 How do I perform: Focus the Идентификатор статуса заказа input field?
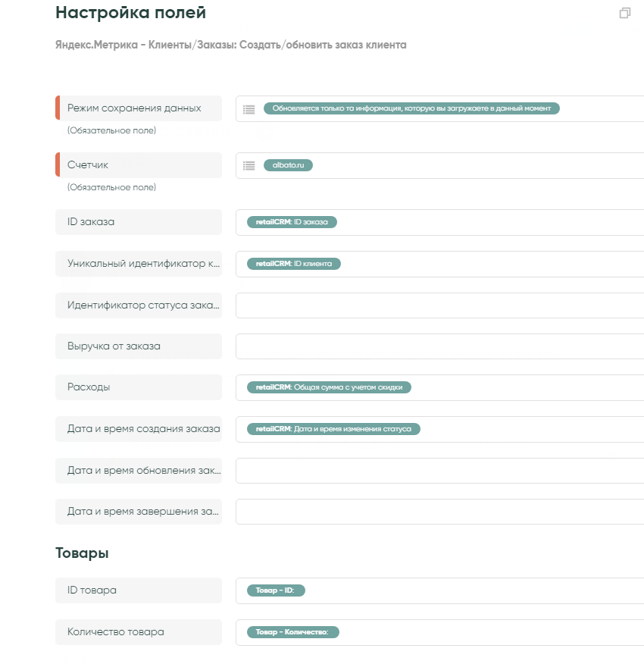(x=439, y=305)
